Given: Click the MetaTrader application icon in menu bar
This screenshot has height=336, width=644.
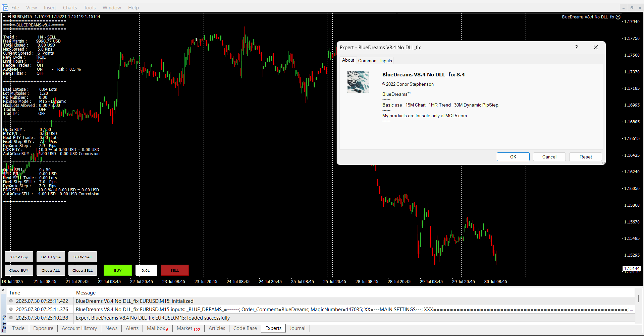Looking at the screenshot, I should coord(5,7).
